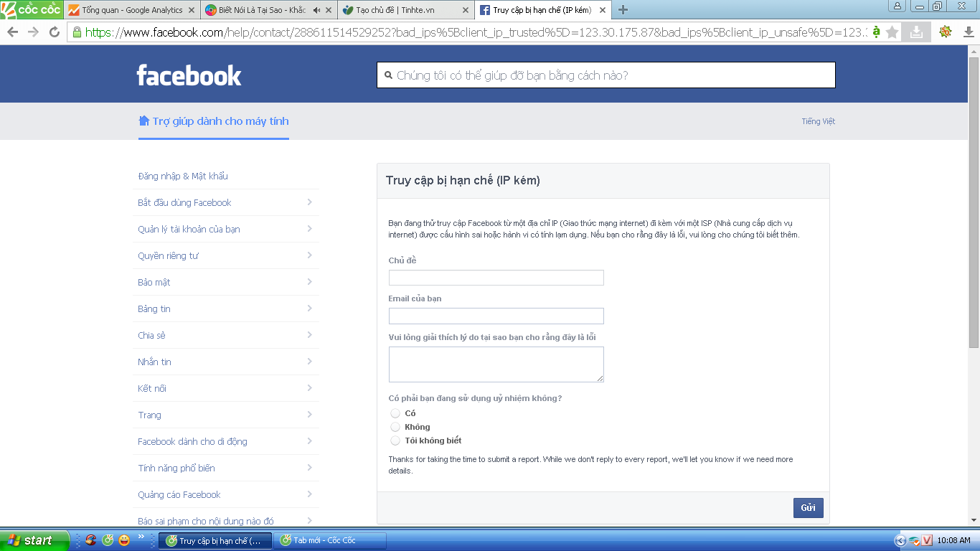The height and width of the screenshot is (551, 980).
Task: Open Tính năng phổ biến section
Action: (x=226, y=468)
